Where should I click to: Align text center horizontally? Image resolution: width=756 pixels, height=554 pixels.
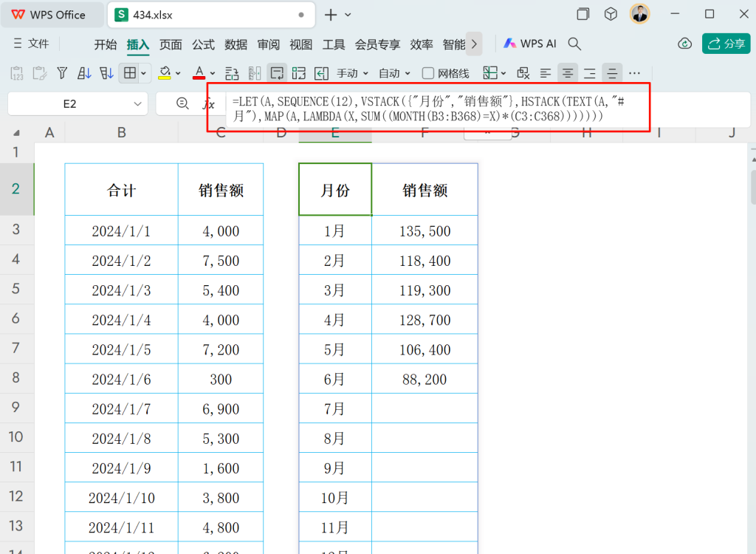[x=568, y=73]
